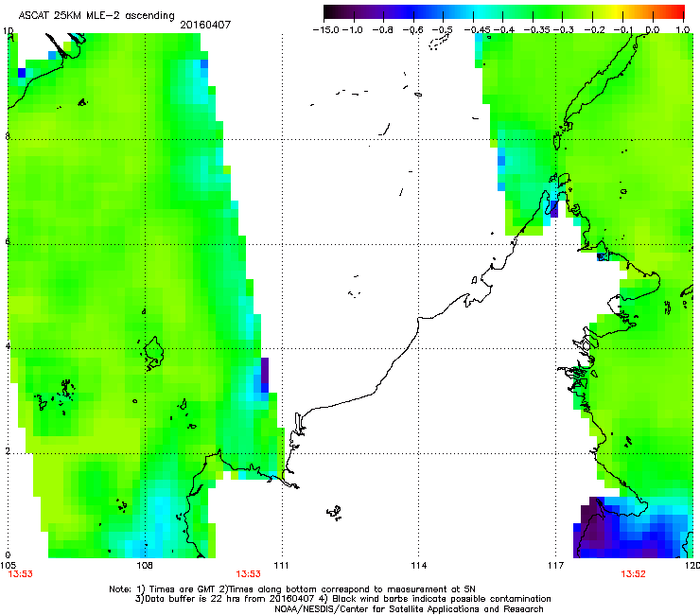Click the '1.0' color scale label
The image size is (700, 615).
(x=683, y=30)
